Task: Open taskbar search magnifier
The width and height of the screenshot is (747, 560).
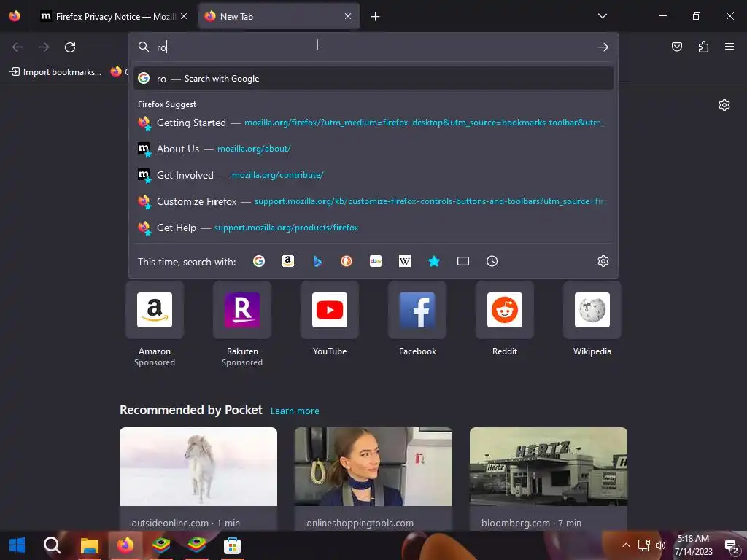Action: [52, 545]
